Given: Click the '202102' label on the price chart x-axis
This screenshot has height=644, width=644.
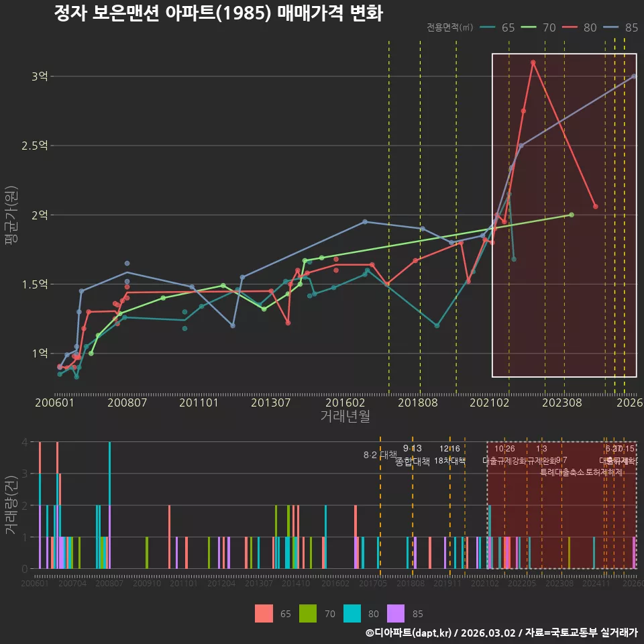Looking at the screenshot, I should tap(490, 402).
